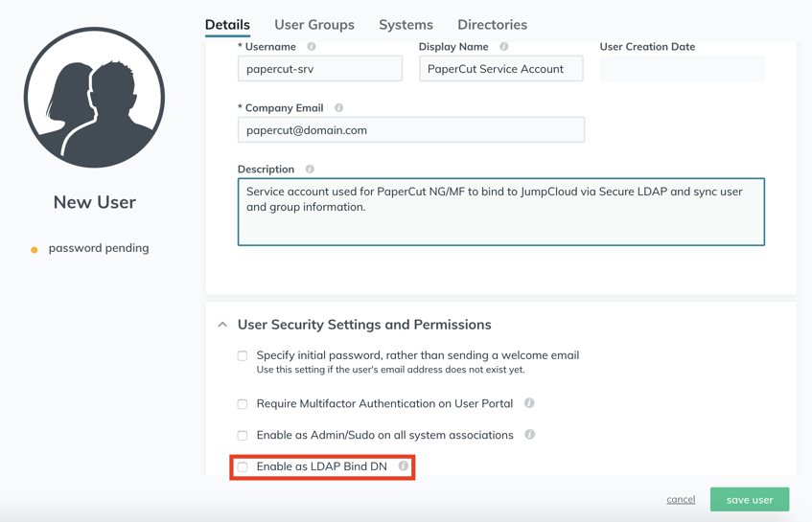Focus the Username field containing papercut-srv
812x522 pixels.
tap(320, 69)
